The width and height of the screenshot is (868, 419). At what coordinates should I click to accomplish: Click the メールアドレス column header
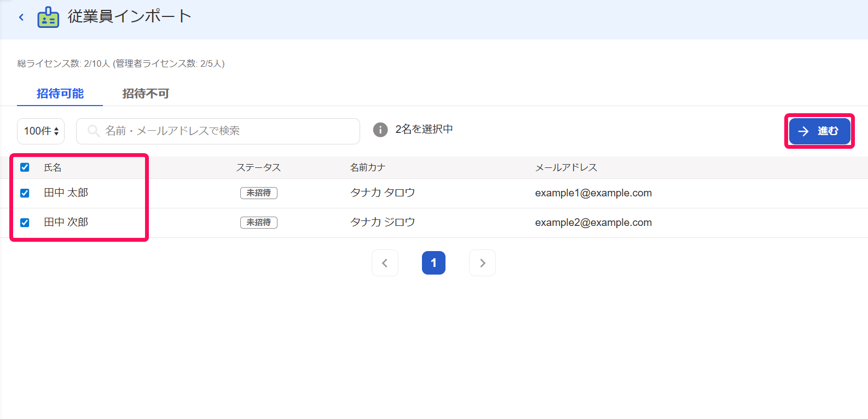566,167
